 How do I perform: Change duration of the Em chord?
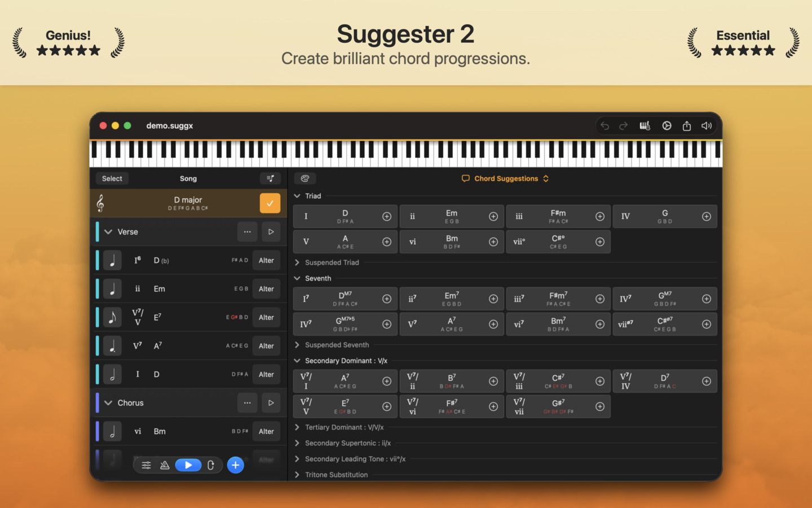112,289
